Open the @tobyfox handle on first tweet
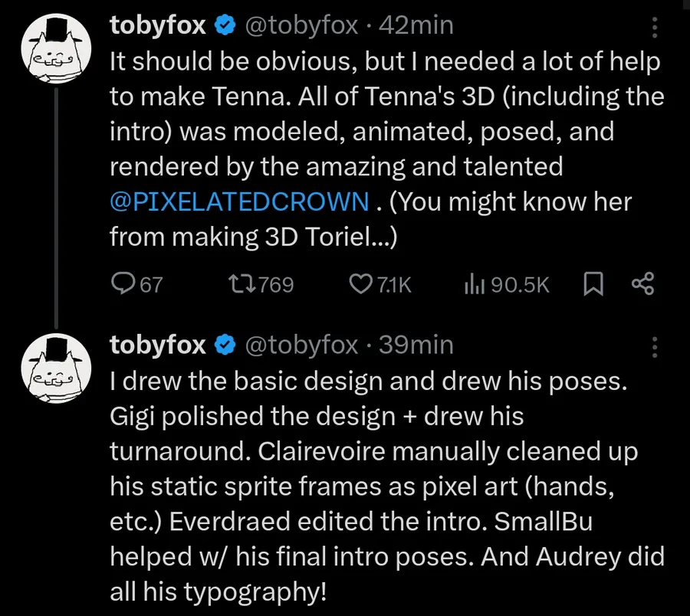690x616 pixels. coord(301,25)
